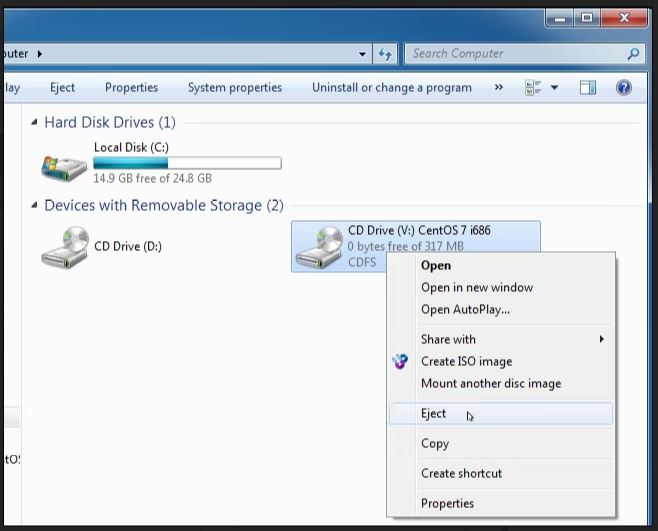Choose Eject from the context menu
The width and height of the screenshot is (658, 531).
(x=434, y=414)
